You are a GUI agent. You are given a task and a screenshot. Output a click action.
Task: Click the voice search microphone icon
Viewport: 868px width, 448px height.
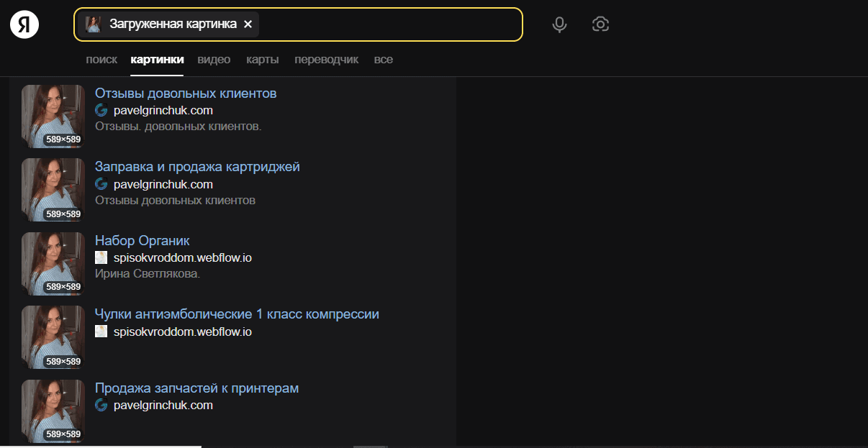[559, 24]
